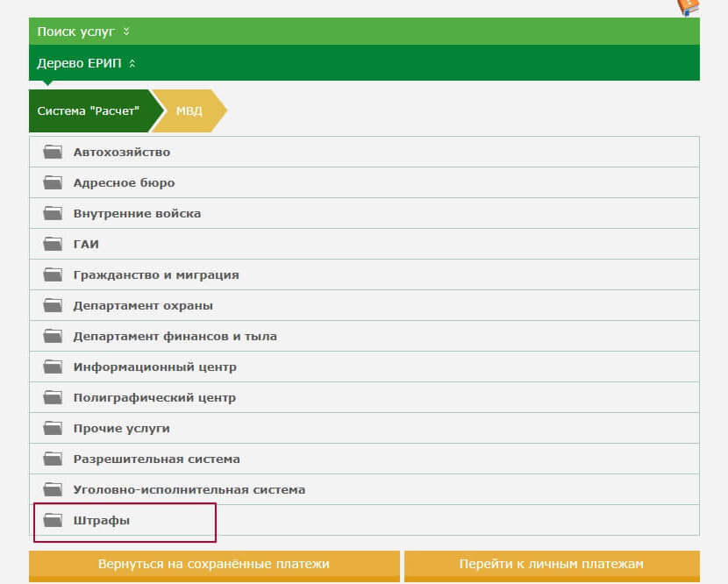
Task: Choose Разрешительная система entry
Action: pos(156,459)
